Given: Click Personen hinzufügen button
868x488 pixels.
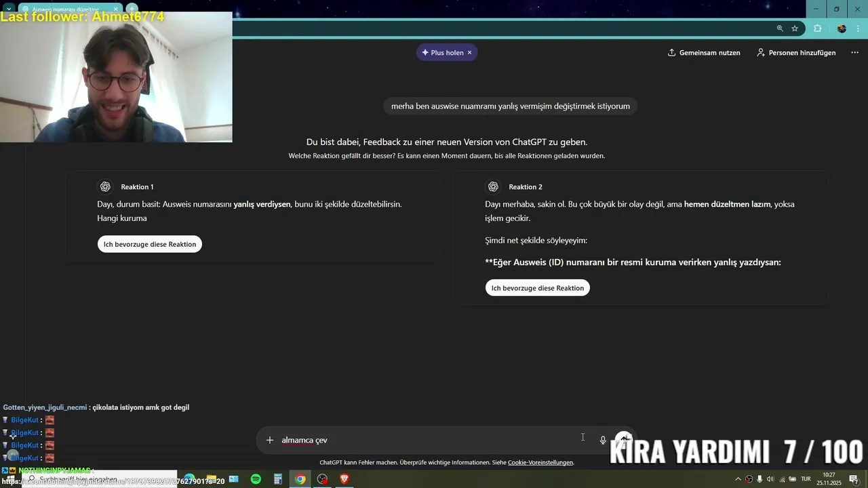Looking at the screenshot, I should point(797,53).
